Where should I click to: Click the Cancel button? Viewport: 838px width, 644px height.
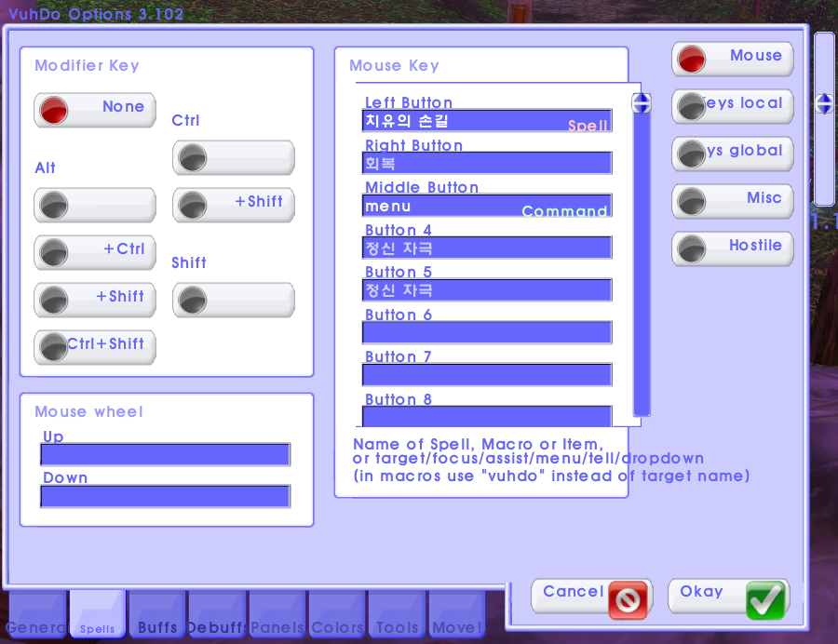(x=591, y=597)
